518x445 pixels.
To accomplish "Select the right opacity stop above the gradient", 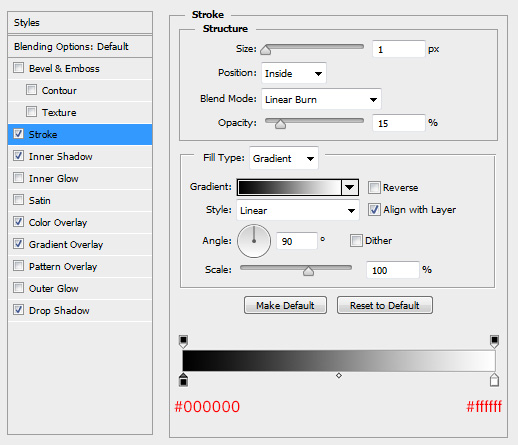I will pos(494,342).
